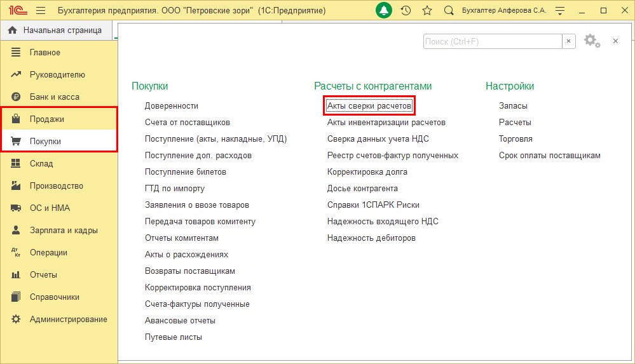Open the hamburger main menu
635x364 pixels.
[41, 11]
